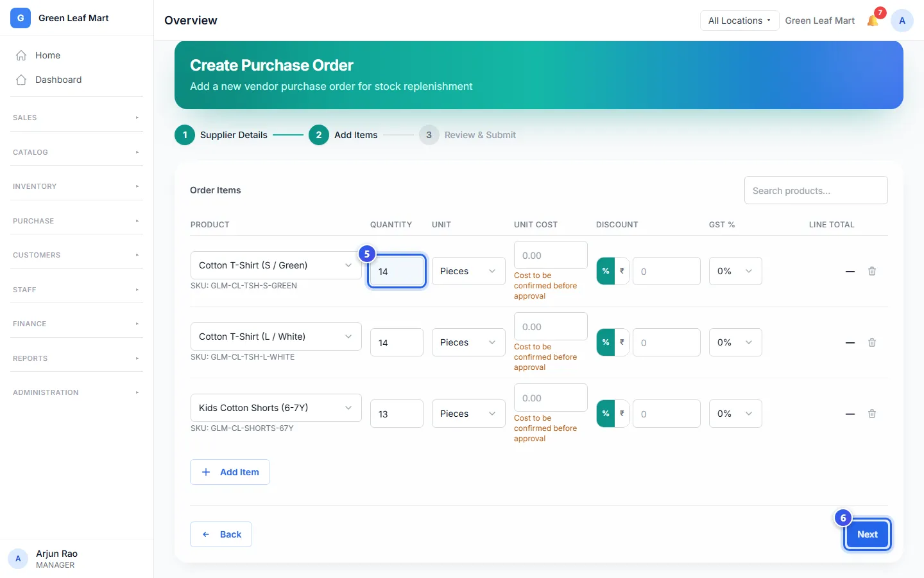Expand the Inventory section in sidebar
The width and height of the screenshot is (924, 578).
point(77,186)
